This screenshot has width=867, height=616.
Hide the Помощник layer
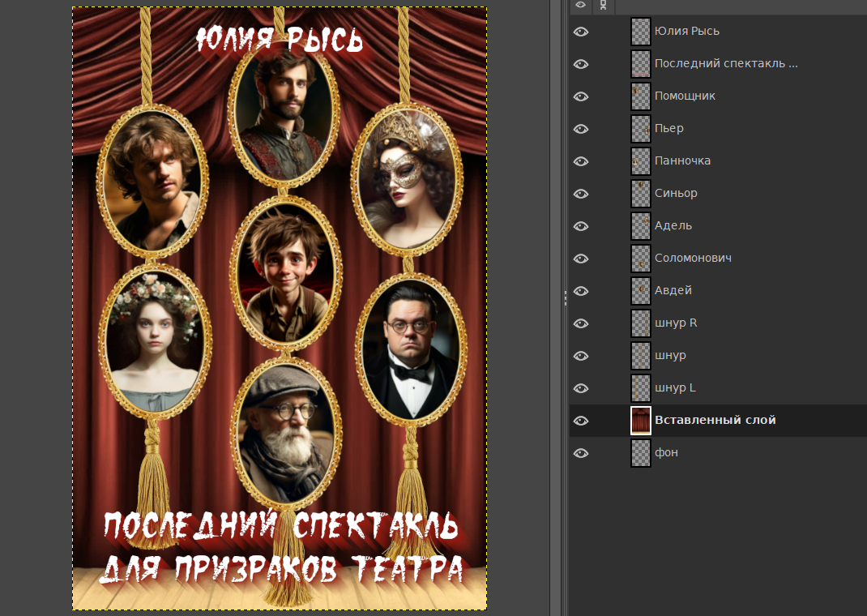[581, 96]
